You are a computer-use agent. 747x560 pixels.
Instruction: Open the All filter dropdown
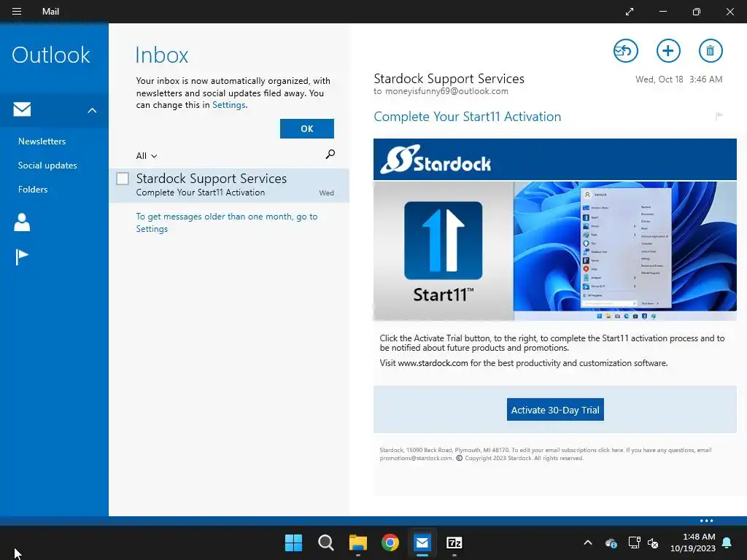click(x=146, y=156)
